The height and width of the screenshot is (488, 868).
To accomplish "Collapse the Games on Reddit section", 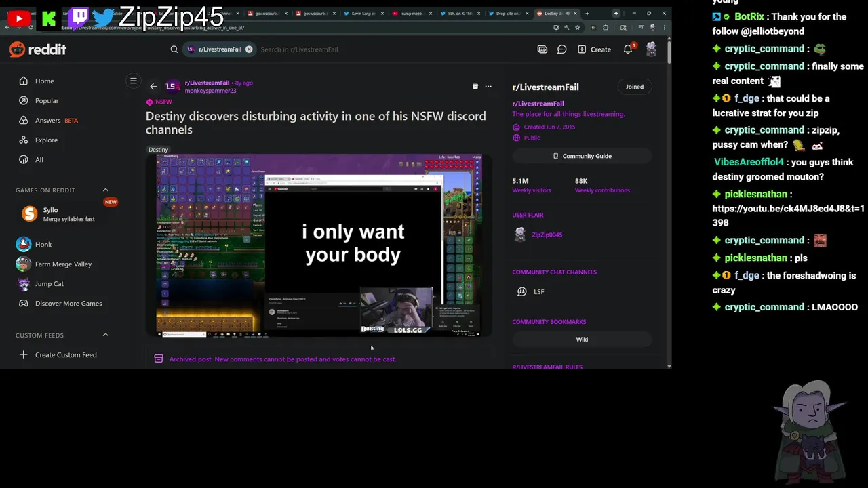I will click(106, 190).
